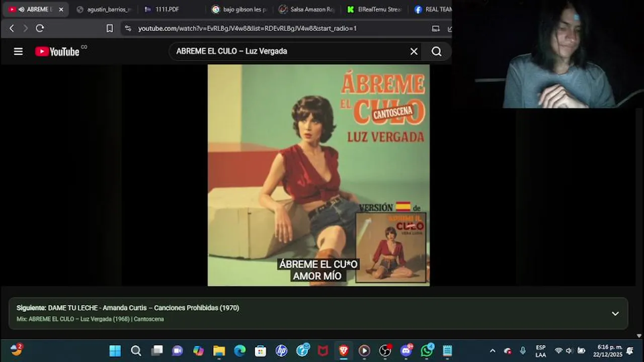Click the video player album artwork
The width and height of the screenshot is (644, 362).
[x=318, y=175]
